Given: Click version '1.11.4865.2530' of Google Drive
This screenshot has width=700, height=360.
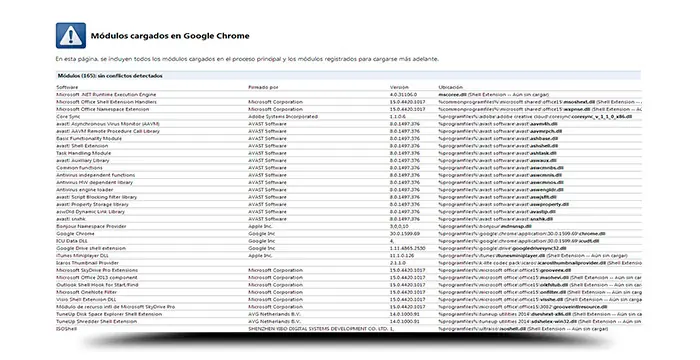Looking at the screenshot, I should (408, 248).
